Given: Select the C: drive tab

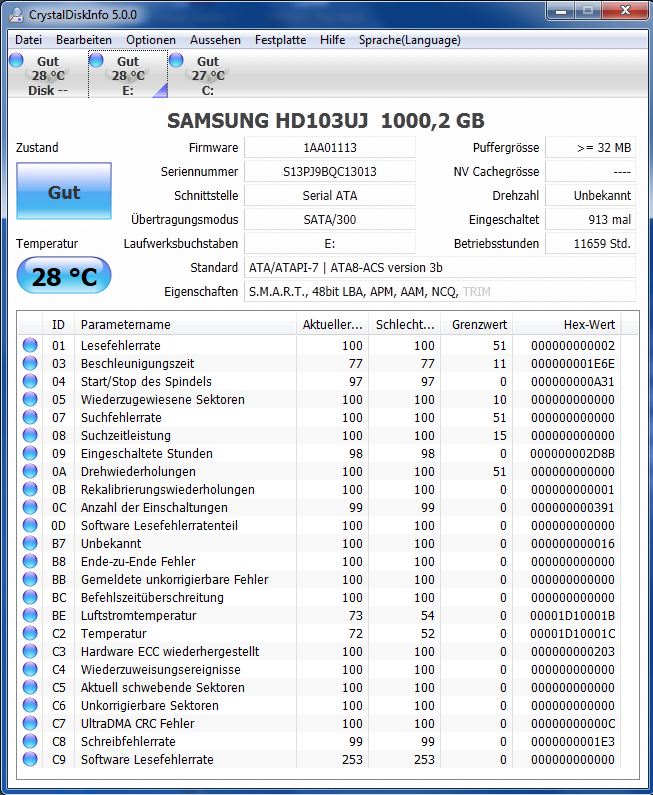Looking at the screenshot, I should point(207,75).
